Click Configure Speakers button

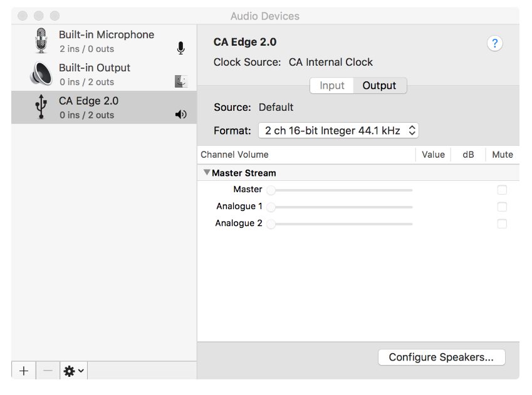441,357
